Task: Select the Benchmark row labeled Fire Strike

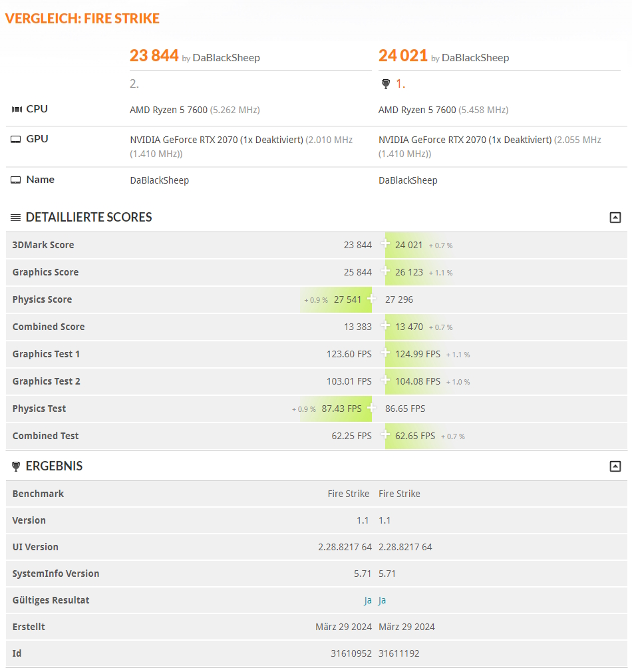Action: 348,493
